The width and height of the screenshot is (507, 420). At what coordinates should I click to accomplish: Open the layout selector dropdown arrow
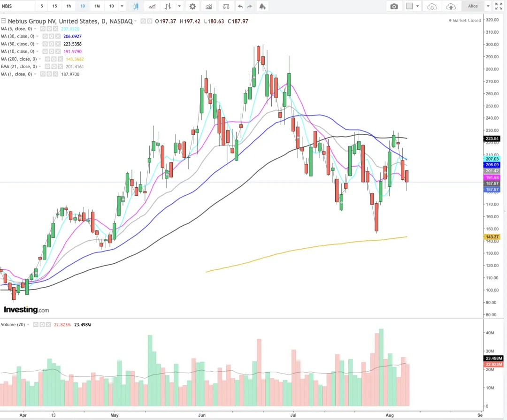pyautogui.click(x=417, y=6)
